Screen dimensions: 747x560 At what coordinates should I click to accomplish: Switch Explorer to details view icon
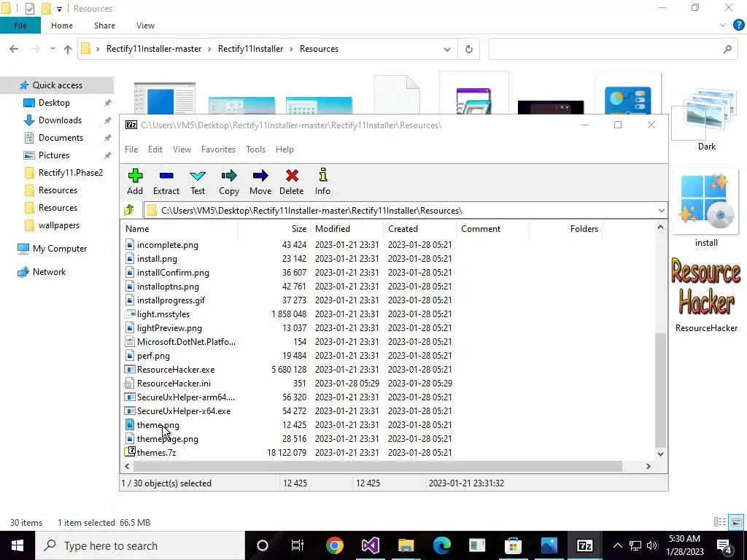point(719,522)
